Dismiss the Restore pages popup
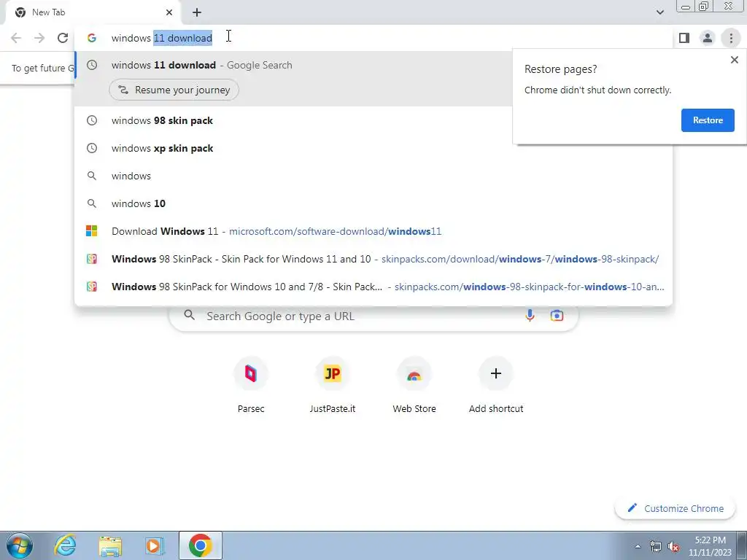The image size is (747, 560). click(734, 60)
